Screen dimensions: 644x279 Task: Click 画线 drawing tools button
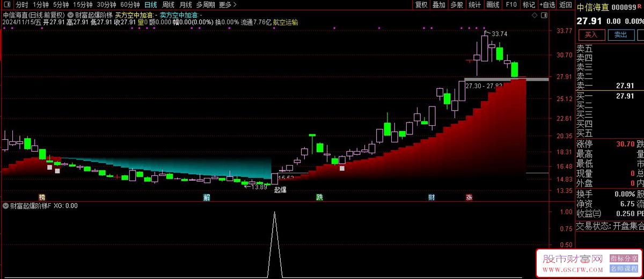(x=493, y=5)
